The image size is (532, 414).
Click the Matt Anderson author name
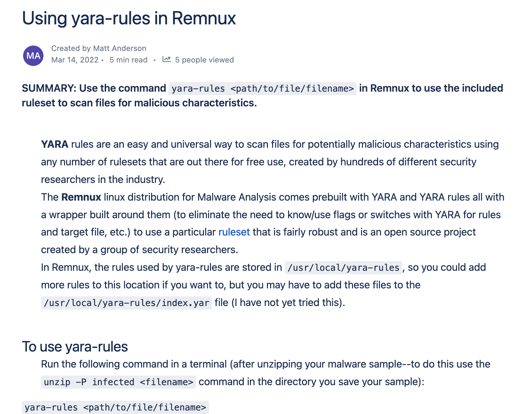click(x=120, y=48)
